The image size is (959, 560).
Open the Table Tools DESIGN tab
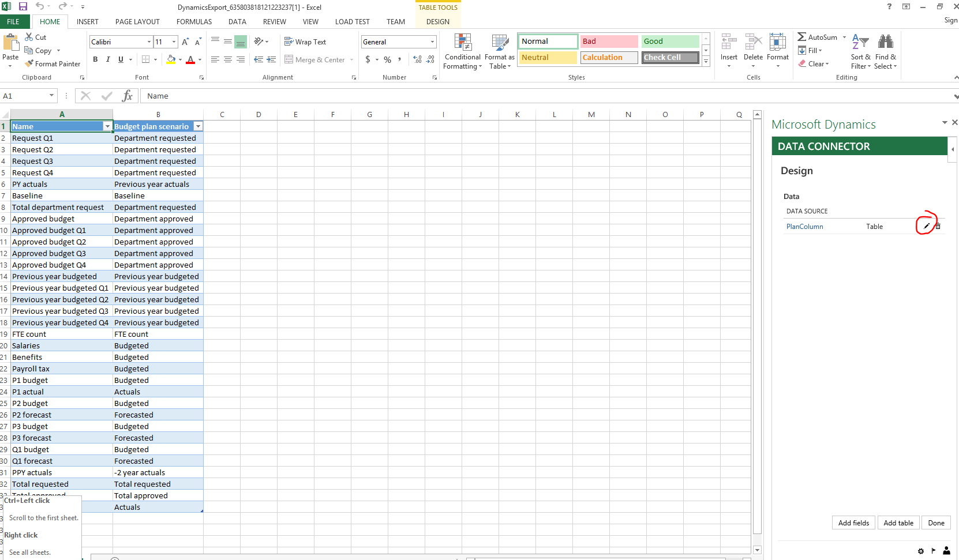438,21
